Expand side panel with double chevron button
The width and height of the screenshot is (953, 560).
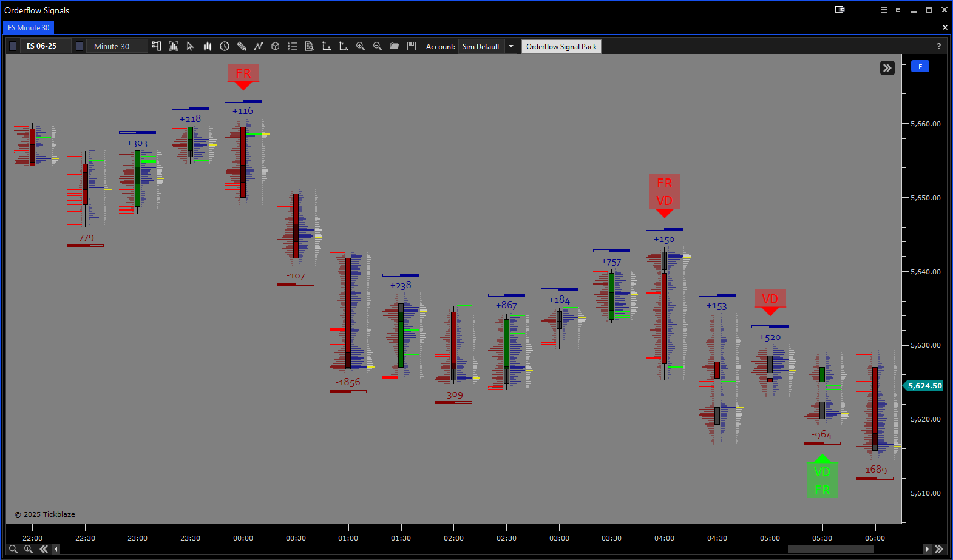(887, 68)
